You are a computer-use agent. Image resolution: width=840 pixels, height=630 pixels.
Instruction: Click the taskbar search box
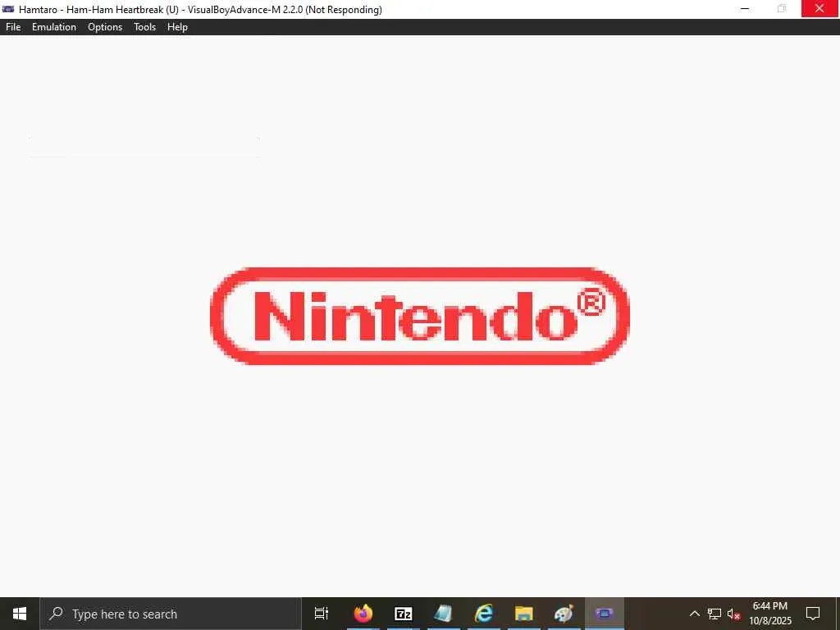171,614
